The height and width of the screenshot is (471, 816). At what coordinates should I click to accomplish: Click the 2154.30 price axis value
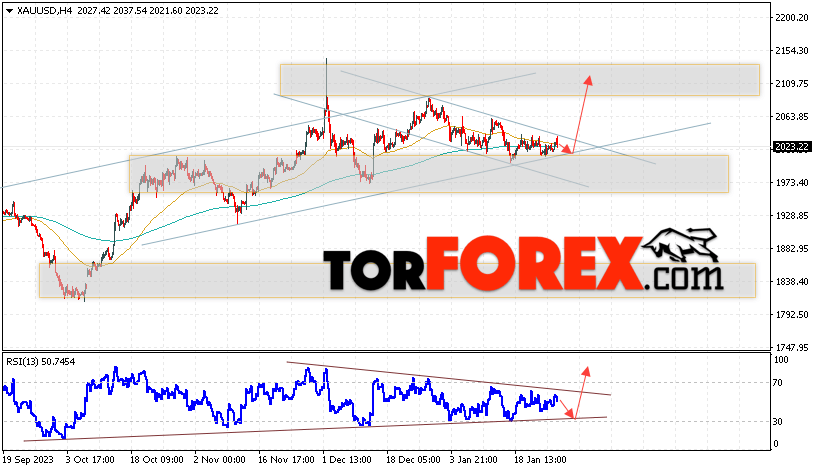(x=792, y=50)
